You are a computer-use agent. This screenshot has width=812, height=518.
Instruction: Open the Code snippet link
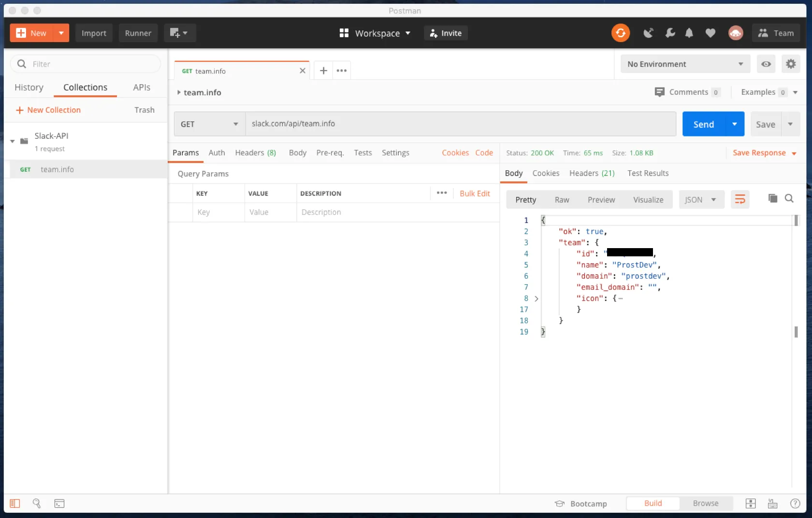pos(484,152)
